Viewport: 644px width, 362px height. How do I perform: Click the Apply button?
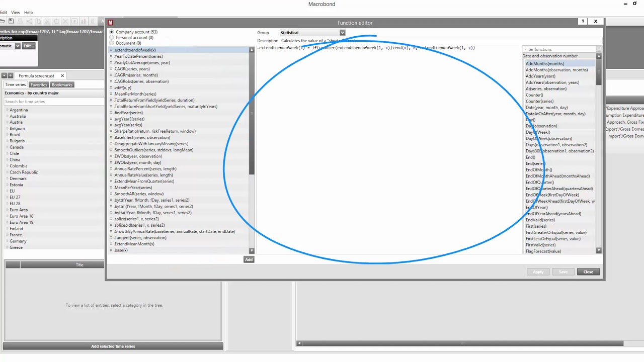[x=538, y=272]
